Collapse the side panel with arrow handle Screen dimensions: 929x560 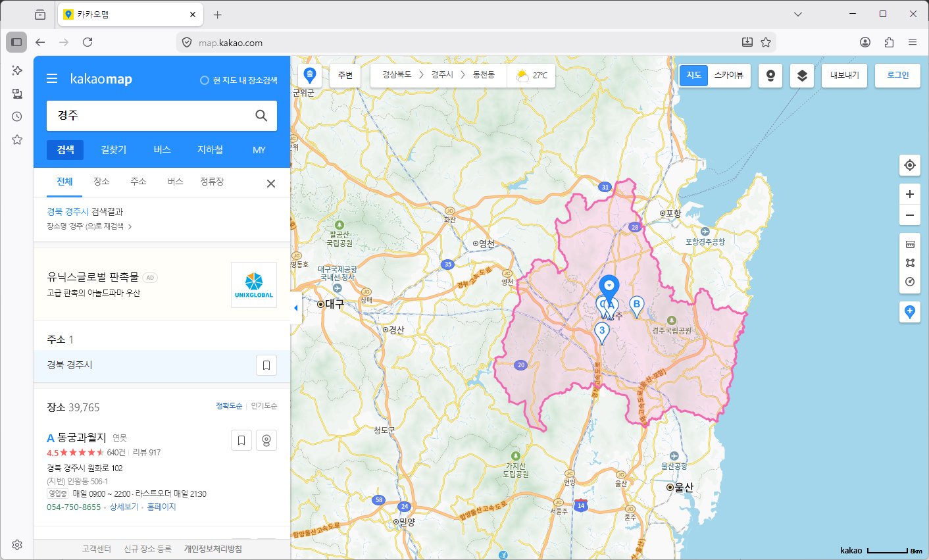coord(296,307)
